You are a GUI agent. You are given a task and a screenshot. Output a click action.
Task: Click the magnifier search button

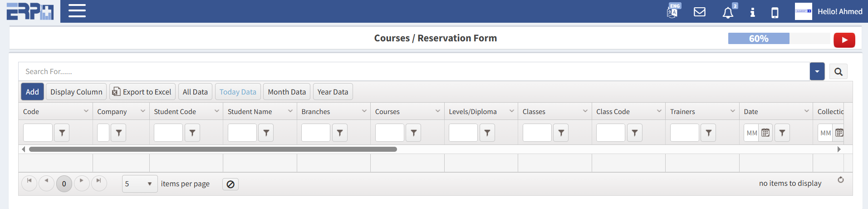pos(838,72)
